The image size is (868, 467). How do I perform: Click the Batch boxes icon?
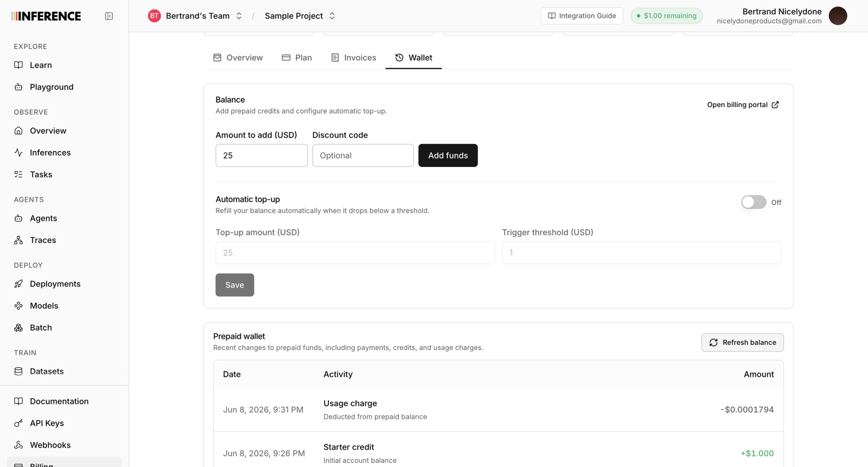(x=18, y=328)
